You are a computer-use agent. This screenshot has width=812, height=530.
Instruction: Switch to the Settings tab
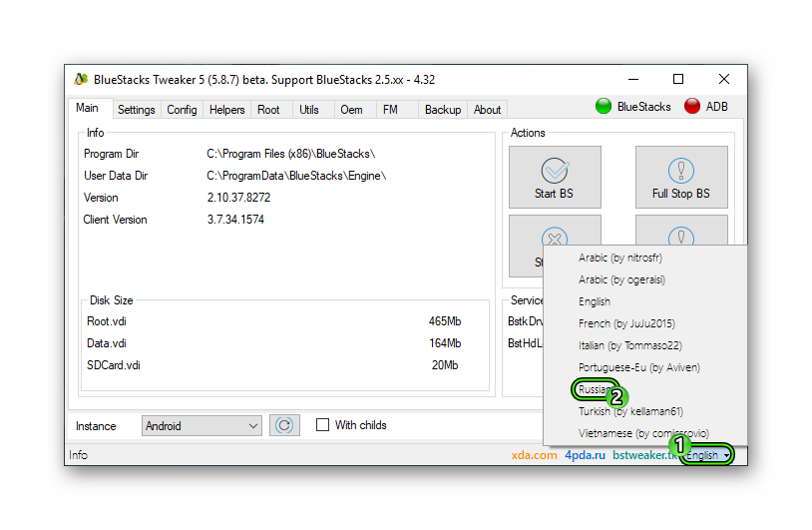(137, 110)
